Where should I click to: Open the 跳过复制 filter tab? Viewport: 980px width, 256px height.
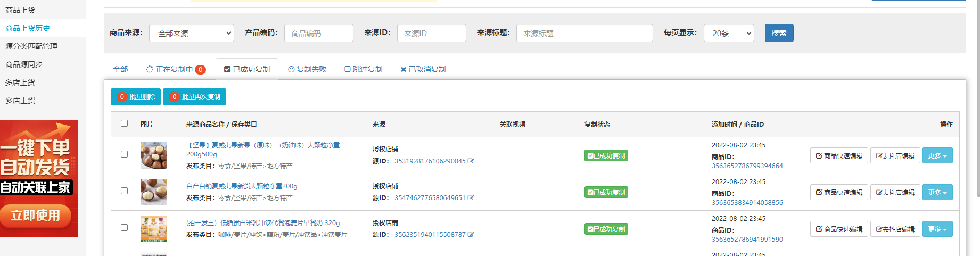tap(363, 70)
